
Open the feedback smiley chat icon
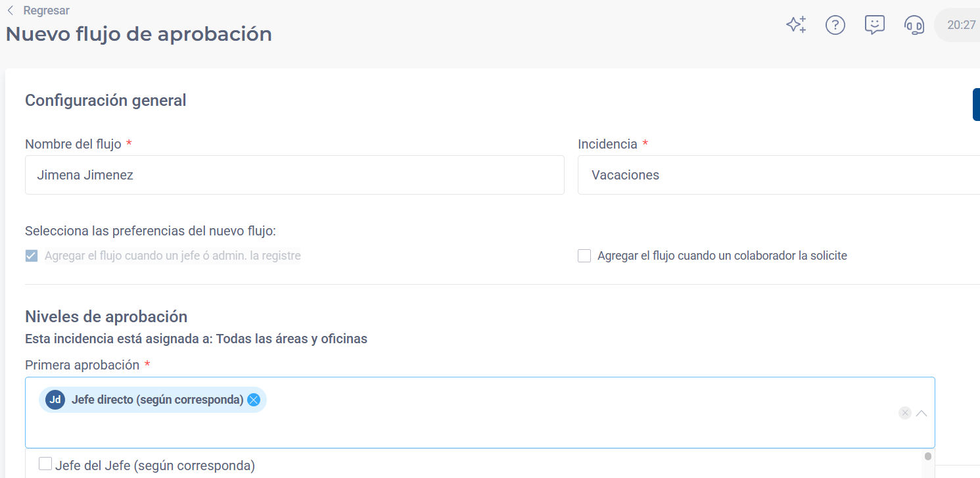[874, 25]
